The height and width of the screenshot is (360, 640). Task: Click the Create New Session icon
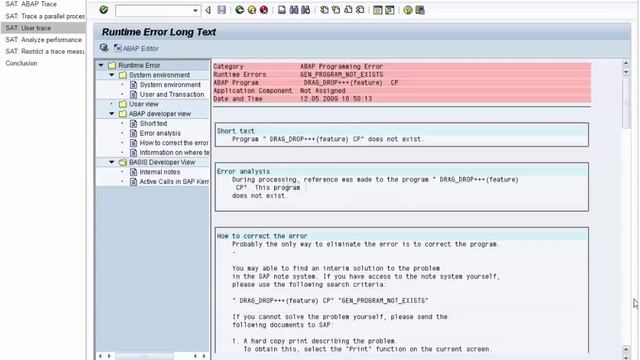point(378,10)
